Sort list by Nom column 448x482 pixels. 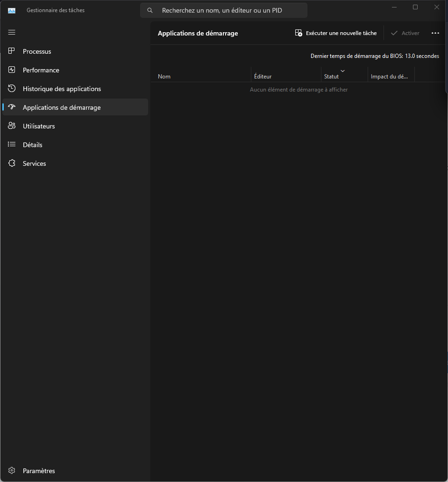pyautogui.click(x=164, y=77)
